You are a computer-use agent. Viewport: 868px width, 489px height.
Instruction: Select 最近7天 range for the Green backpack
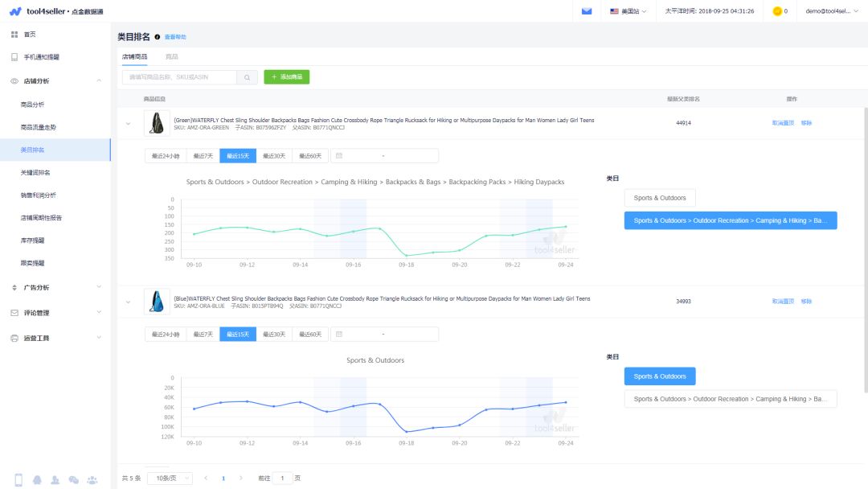coord(203,156)
